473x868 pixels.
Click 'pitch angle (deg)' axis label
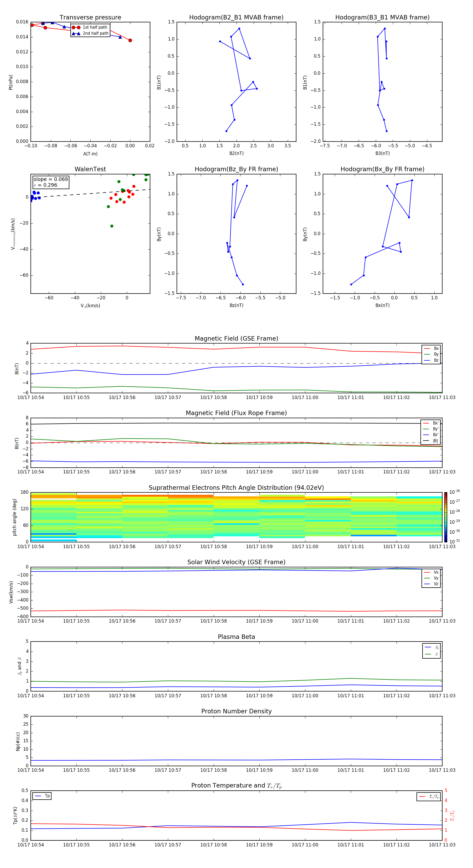[14, 517]
